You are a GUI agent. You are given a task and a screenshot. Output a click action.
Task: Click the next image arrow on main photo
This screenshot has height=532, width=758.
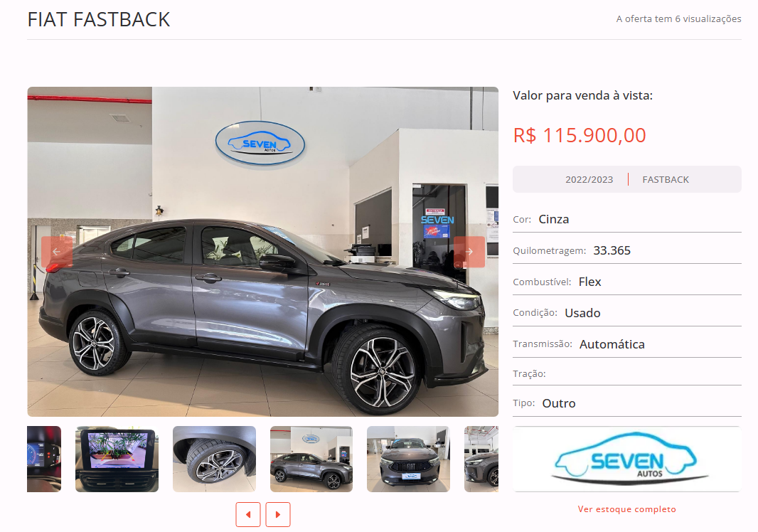point(469,252)
